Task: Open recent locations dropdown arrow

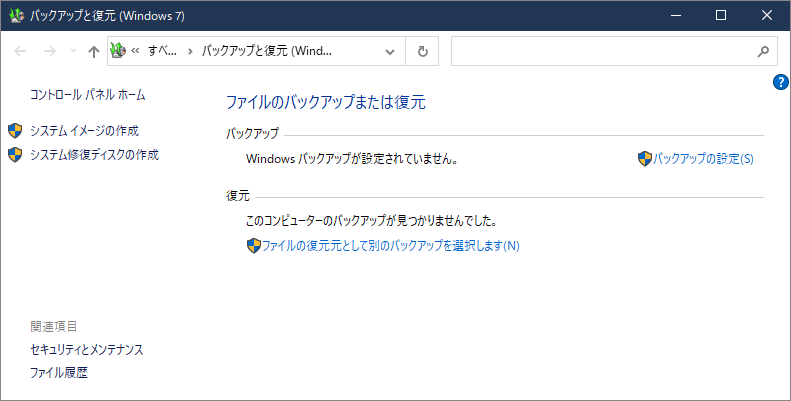Action: pyautogui.click(x=73, y=51)
